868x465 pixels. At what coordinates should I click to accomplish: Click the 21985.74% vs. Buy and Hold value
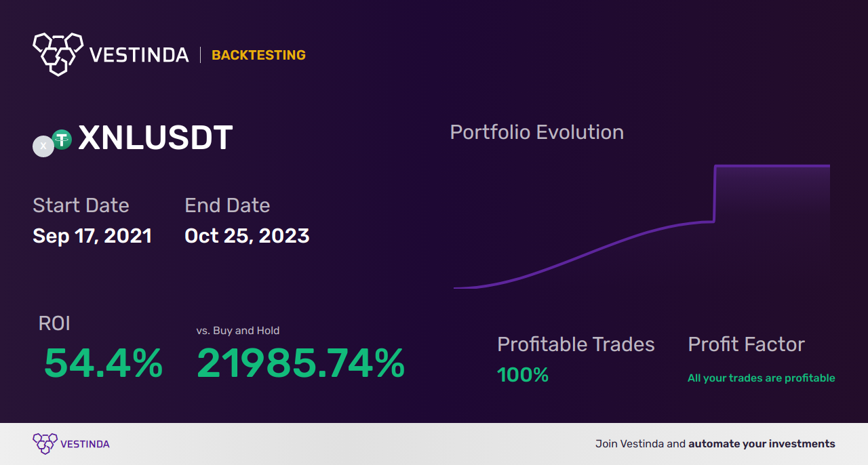(x=300, y=363)
